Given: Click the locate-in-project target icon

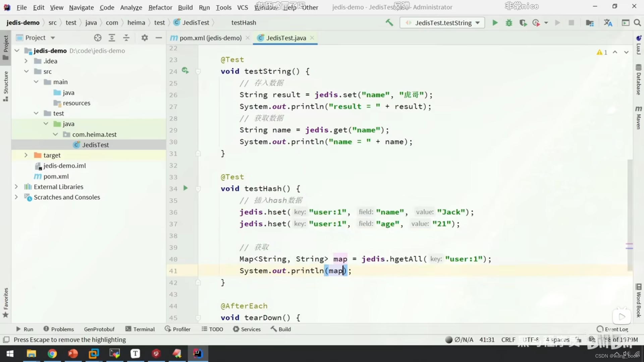Looking at the screenshot, I should pos(98,38).
